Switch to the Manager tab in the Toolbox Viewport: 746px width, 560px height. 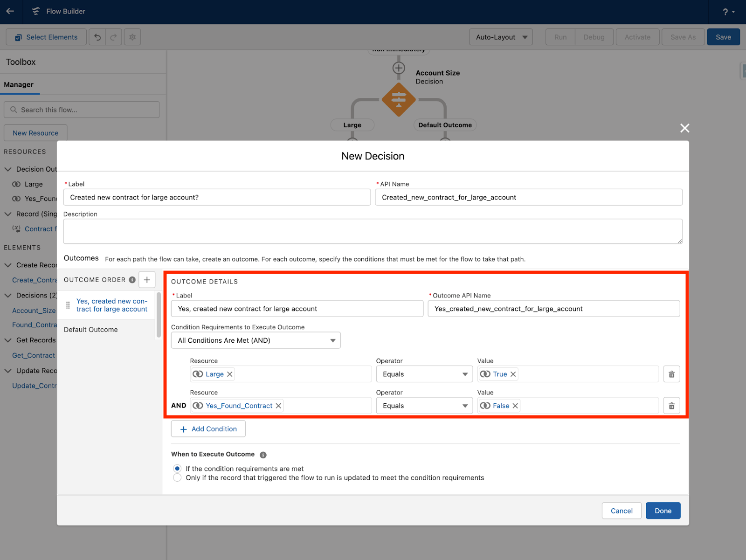tap(19, 84)
